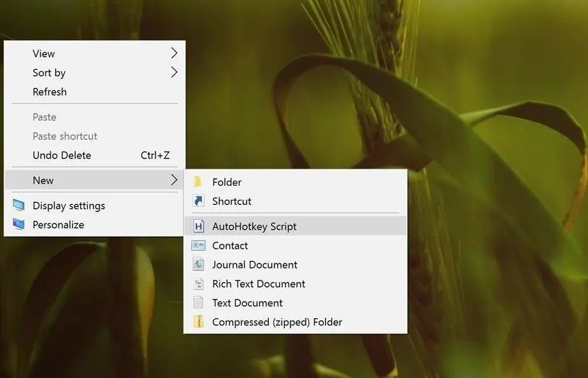Click the yellow Folder icon in New submenu

coord(198,182)
